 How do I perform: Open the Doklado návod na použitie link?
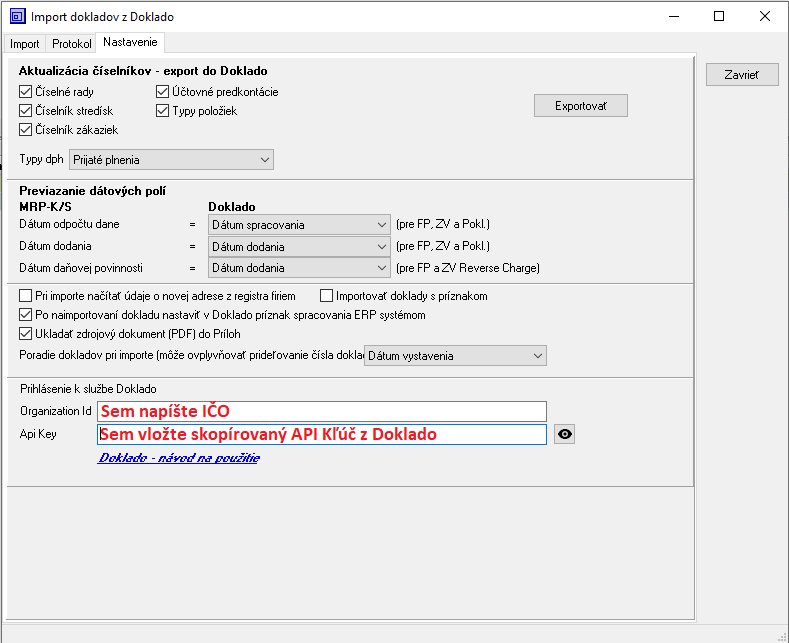[179, 458]
